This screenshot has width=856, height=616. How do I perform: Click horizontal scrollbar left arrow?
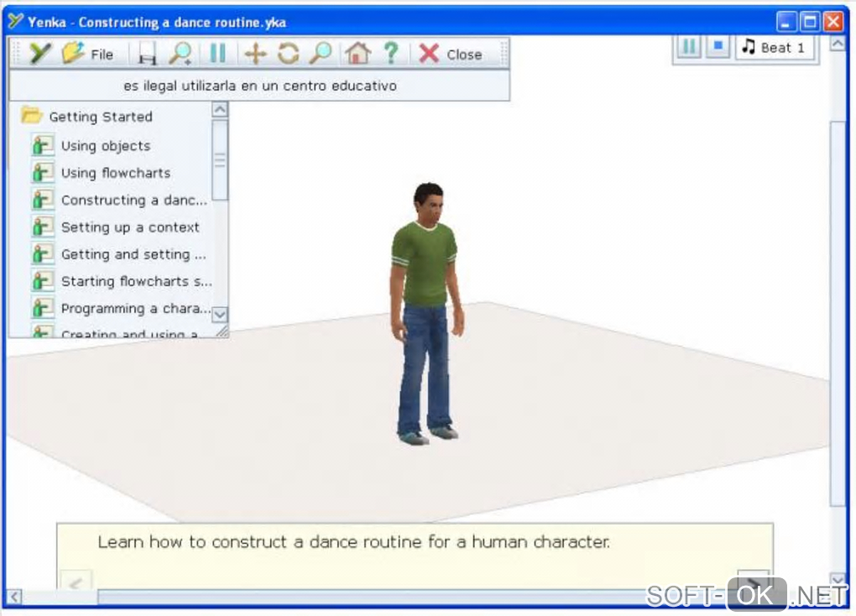coord(14,597)
